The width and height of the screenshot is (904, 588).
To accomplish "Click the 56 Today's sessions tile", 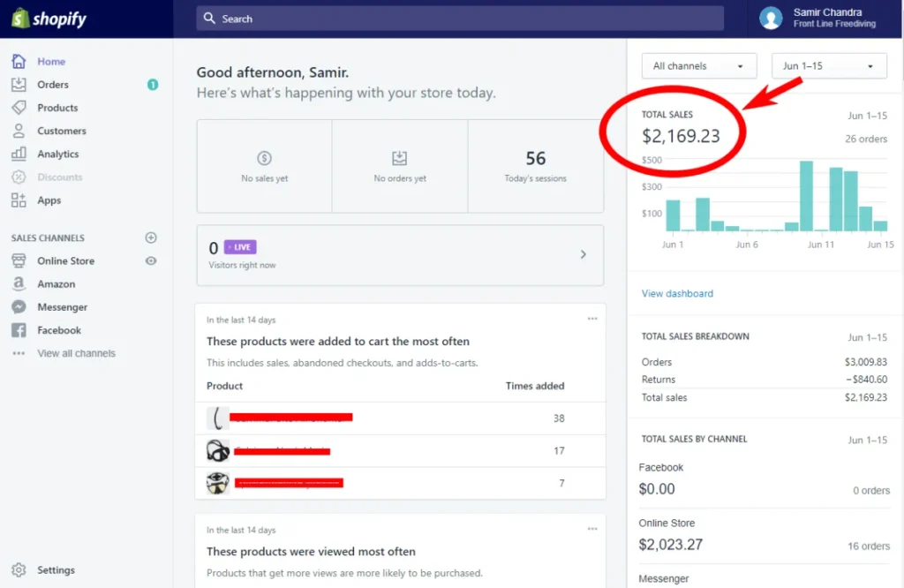I will 536,166.
